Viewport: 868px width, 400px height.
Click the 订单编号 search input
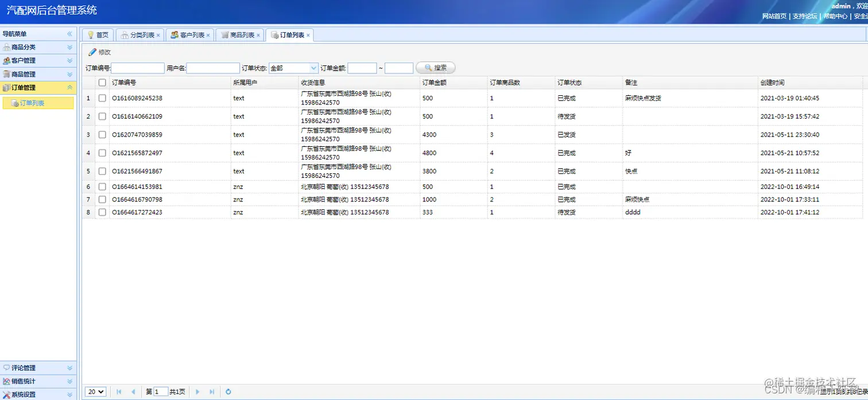[138, 68]
